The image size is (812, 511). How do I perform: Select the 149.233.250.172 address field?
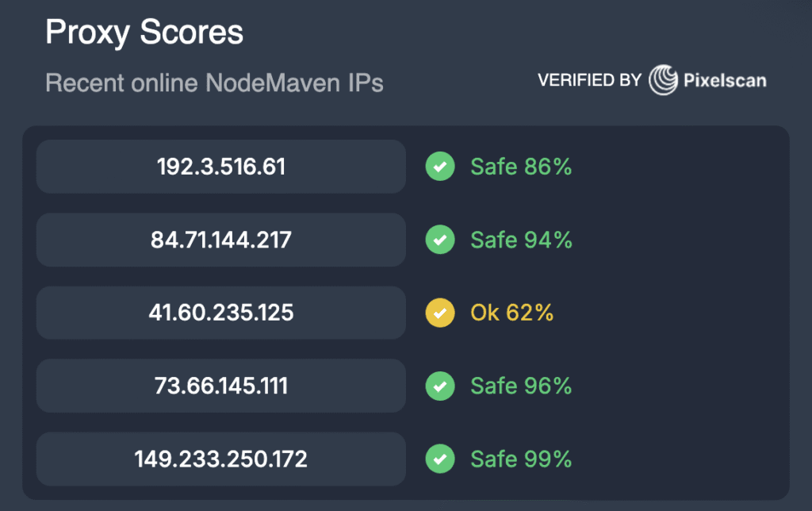coord(220,459)
